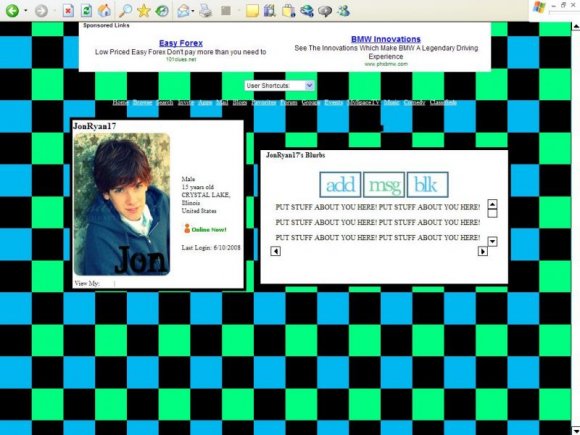This screenshot has width=580, height=435.
Task: Click the blurb box scroll right arrow
Action: (x=483, y=251)
